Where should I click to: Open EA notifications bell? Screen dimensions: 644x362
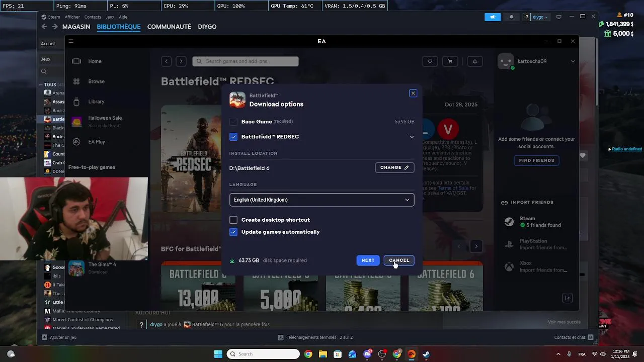[475, 61]
